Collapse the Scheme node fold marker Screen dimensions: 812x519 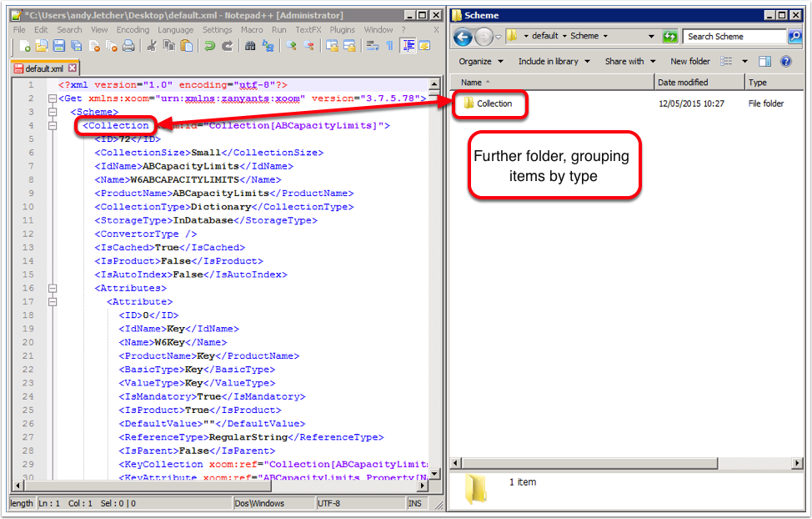[53, 112]
